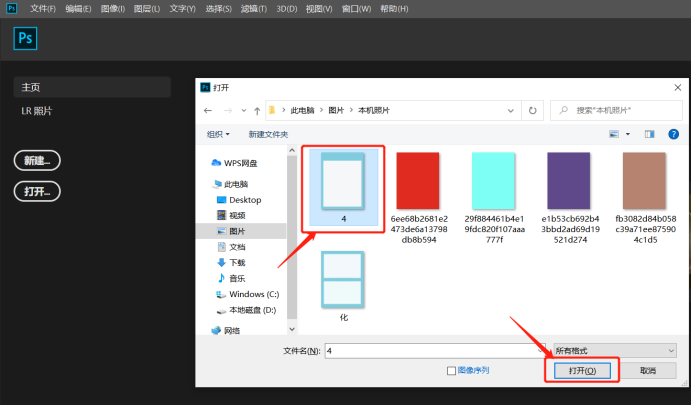Open the 下载 folder in sidebar
The width and height of the screenshot is (692, 406).
[x=231, y=263]
